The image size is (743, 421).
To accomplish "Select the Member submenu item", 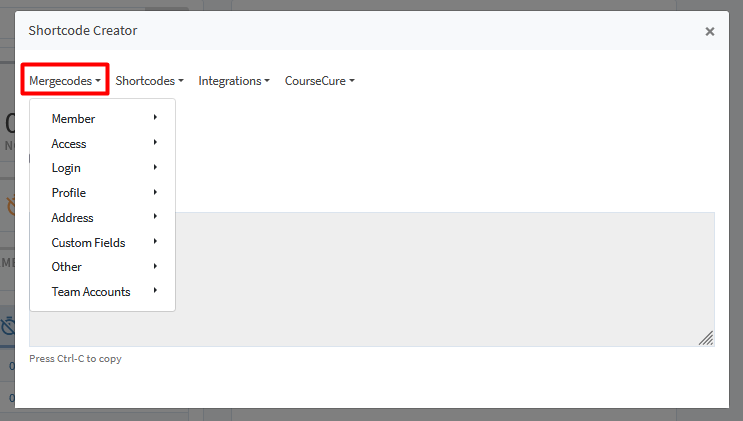I will coord(102,119).
